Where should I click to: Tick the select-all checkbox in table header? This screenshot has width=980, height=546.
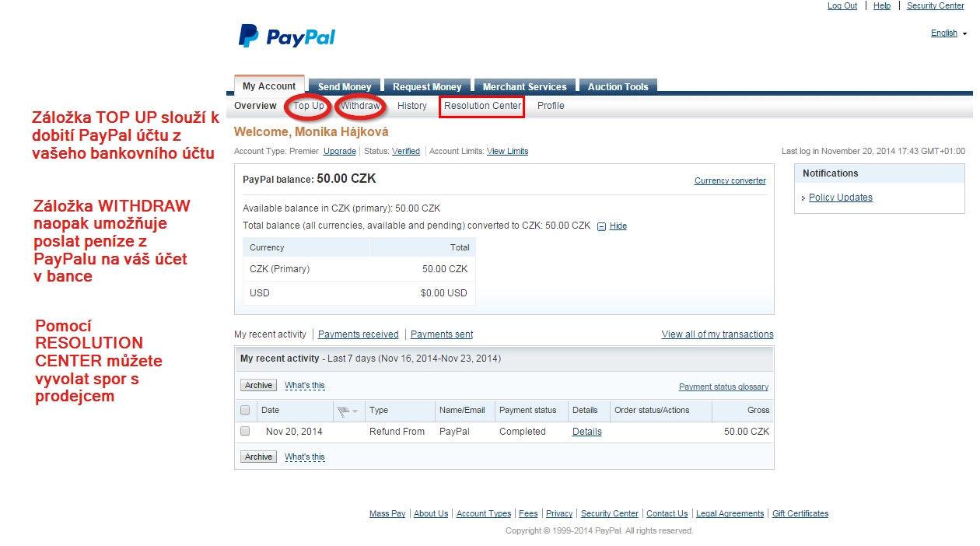[245, 411]
